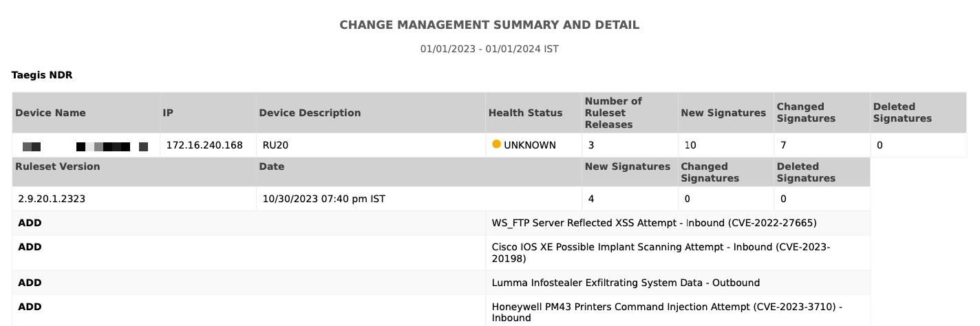Image resolution: width=980 pixels, height=326 pixels.
Task: Select the WS_FTP Server Reflected XSS entry
Action: pyautogui.click(x=654, y=223)
